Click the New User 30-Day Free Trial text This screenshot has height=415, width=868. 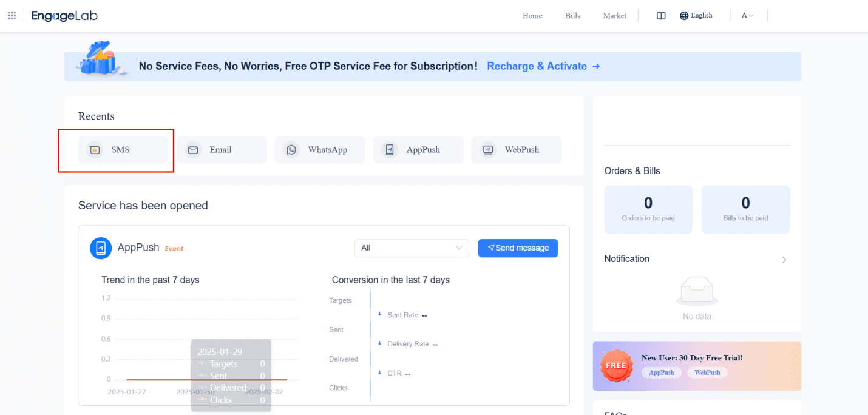pos(692,358)
